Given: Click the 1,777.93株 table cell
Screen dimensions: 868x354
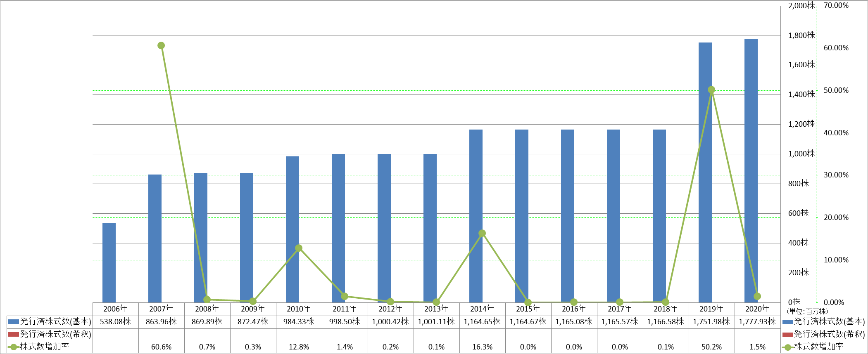Looking at the screenshot, I should (757, 321).
